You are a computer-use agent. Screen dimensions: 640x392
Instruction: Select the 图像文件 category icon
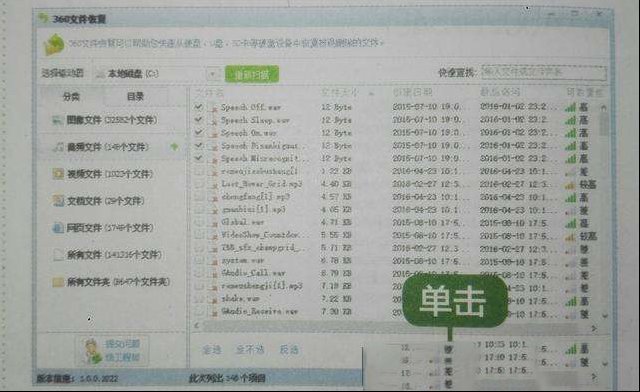click(x=57, y=120)
